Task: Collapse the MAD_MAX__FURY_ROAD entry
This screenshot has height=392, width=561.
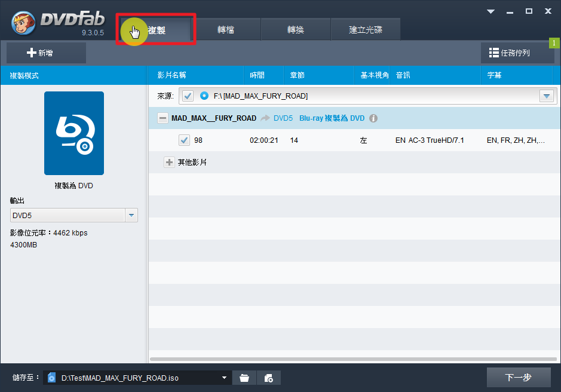Action: pos(163,118)
